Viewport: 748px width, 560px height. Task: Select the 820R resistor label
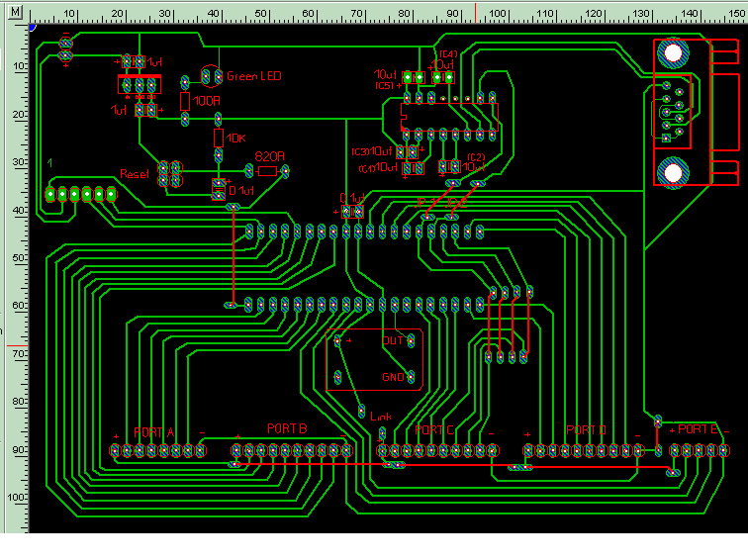[x=269, y=156]
